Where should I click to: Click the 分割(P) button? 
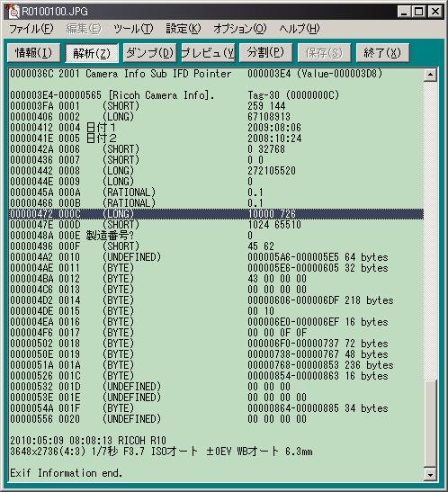[265, 53]
